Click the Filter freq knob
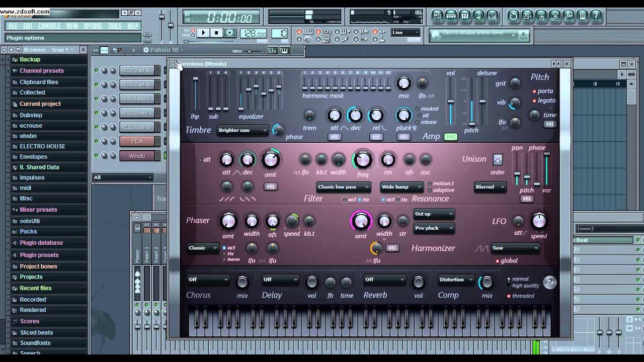This screenshot has width=644, height=362. click(362, 160)
